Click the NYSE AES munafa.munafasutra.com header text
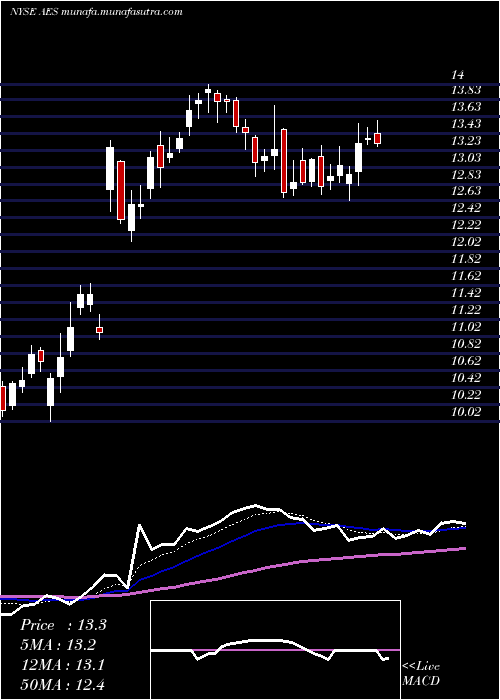The width and height of the screenshot is (500, 700). click(96, 12)
